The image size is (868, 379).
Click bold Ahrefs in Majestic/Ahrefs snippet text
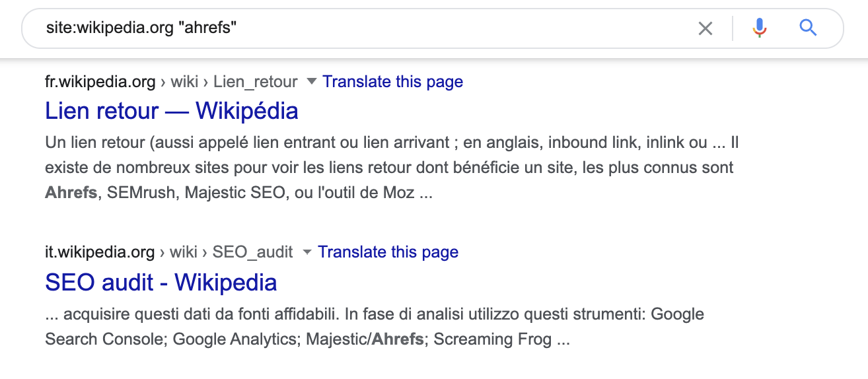point(398,340)
